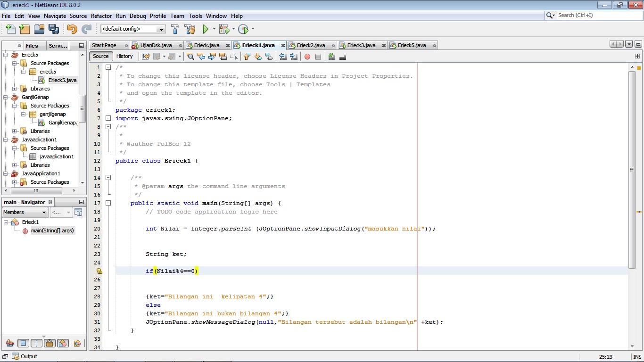
Task: Expand the GanjilGenap Libraries node
Action: [x=15, y=131]
